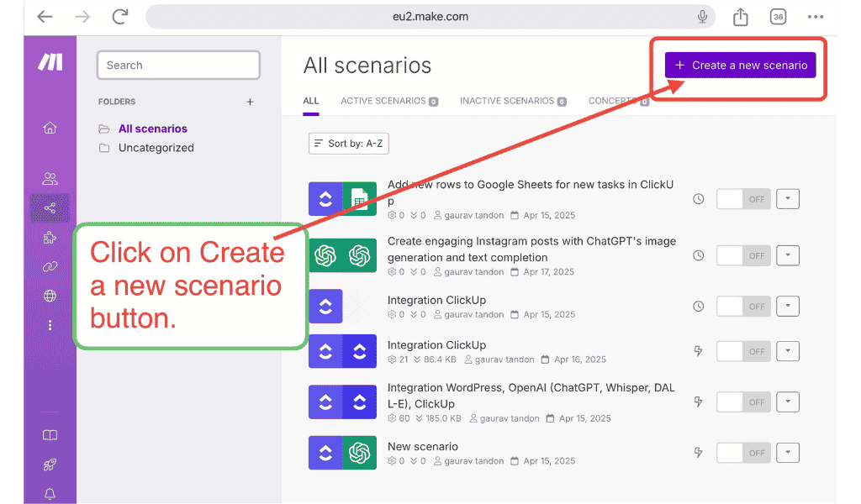Open Create engaging Instagram posts scenario title
861x504 pixels.
[x=531, y=249]
